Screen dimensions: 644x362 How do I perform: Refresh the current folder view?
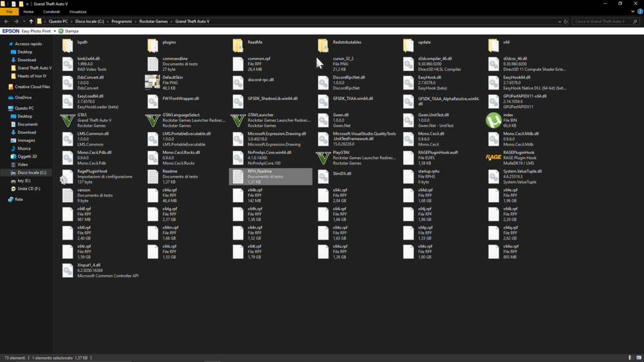pyautogui.click(x=565, y=21)
